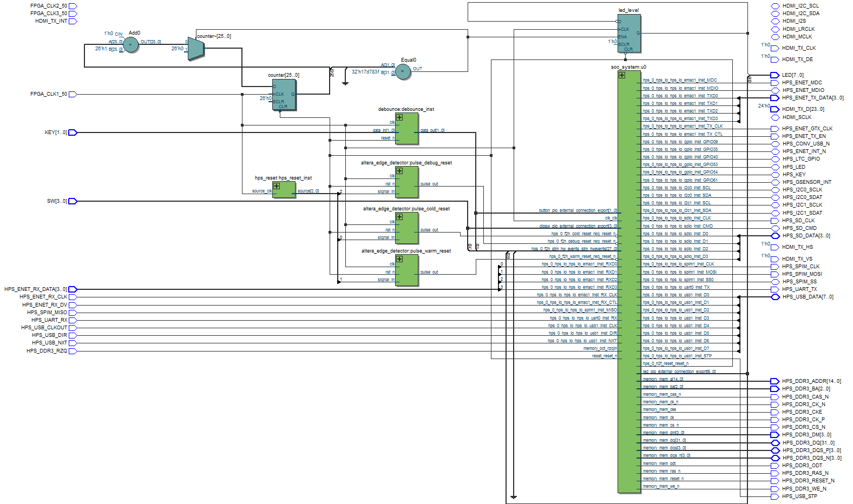This screenshot has width=853, height=504.
Task: Expand the hps_reset:hps_reset_inst block
Action: [277, 186]
